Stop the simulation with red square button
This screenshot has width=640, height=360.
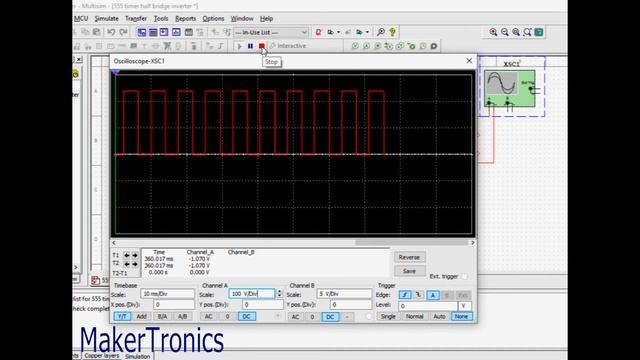pos(262,46)
